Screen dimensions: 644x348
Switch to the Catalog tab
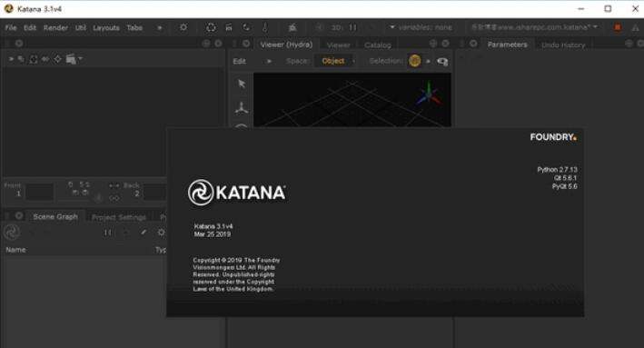[378, 45]
